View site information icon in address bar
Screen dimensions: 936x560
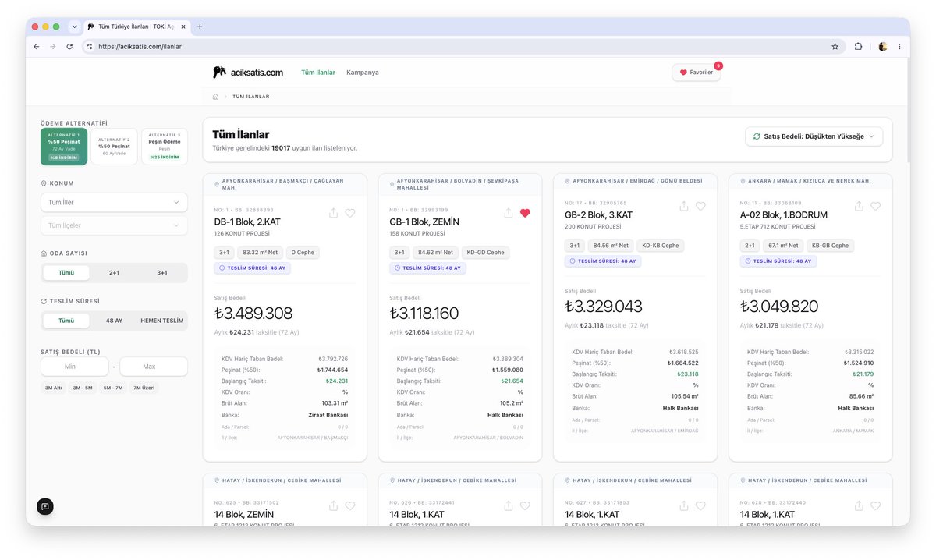89,47
